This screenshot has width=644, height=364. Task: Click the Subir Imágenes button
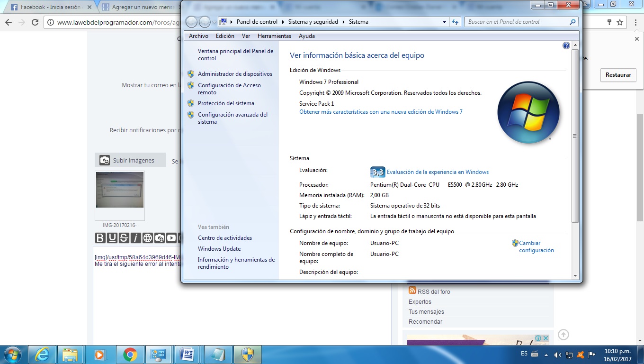coord(130,160)
